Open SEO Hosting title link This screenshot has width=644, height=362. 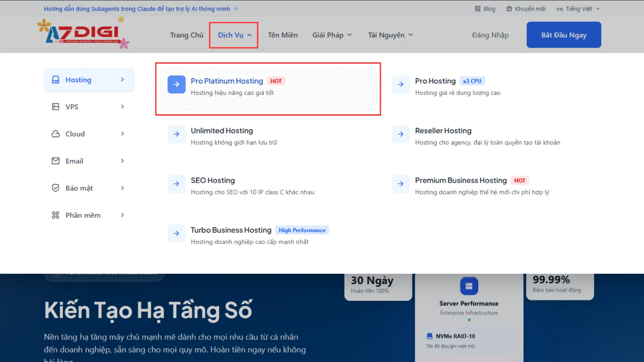pyautogui.click(x=213, y=180)
